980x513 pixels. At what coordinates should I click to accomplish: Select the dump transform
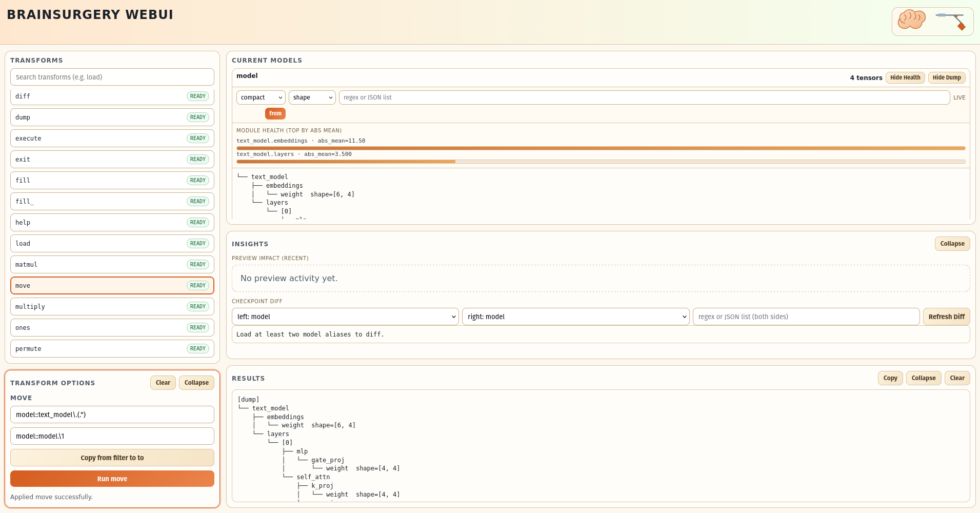click(112, 117)
